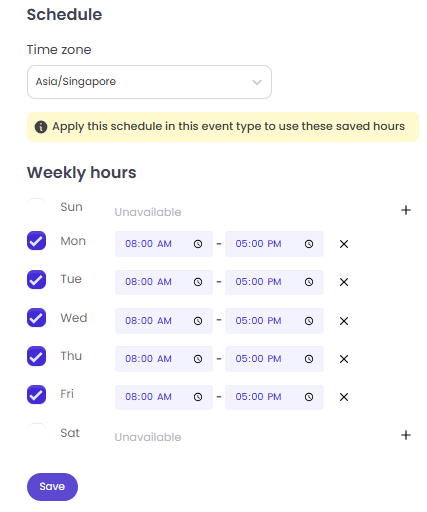Image resolution: width=427 pixels, height=512 pixels.
Task: Open clock picker for Tuesday end time
Action: 309,282
